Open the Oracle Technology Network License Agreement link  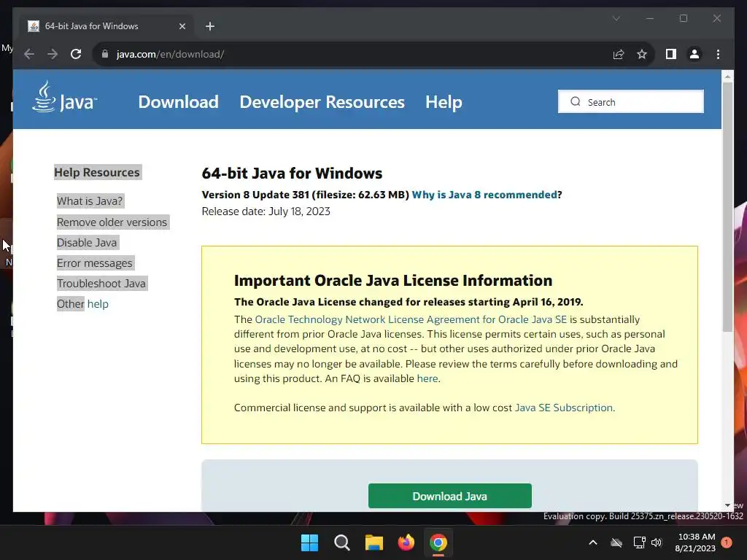[x=411, y=319]
